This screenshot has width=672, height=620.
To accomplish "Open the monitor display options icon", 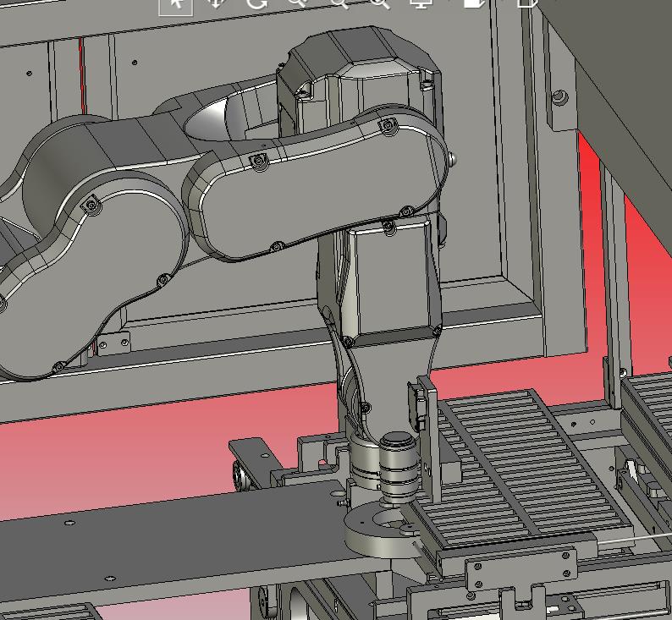I will click(x=421, y=4).
